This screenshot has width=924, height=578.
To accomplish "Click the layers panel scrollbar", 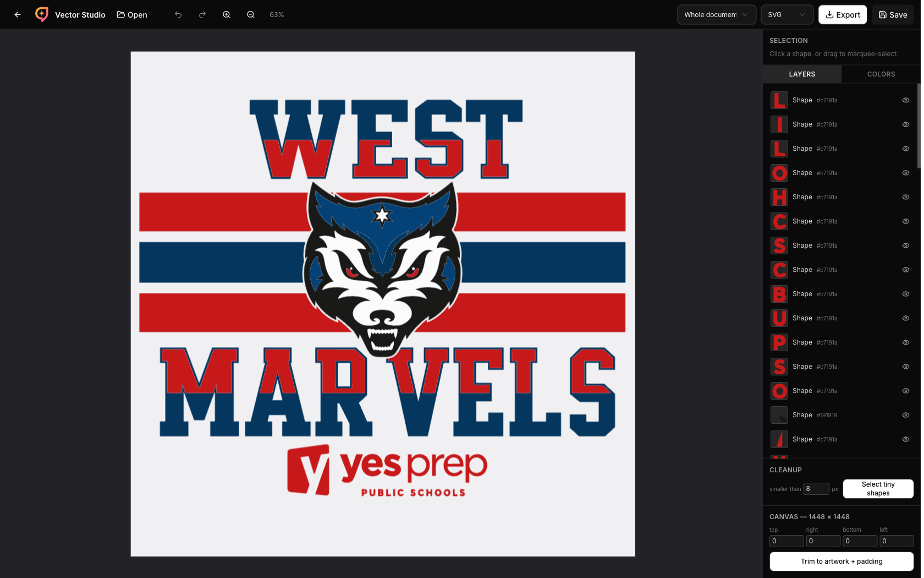I will click(919, 127).
